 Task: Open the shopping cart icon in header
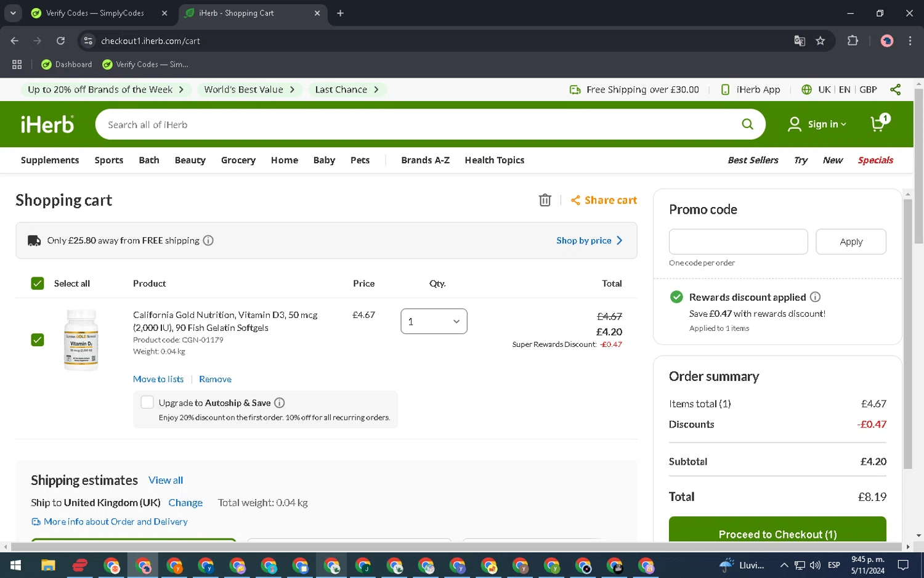(x=879, y=123)
